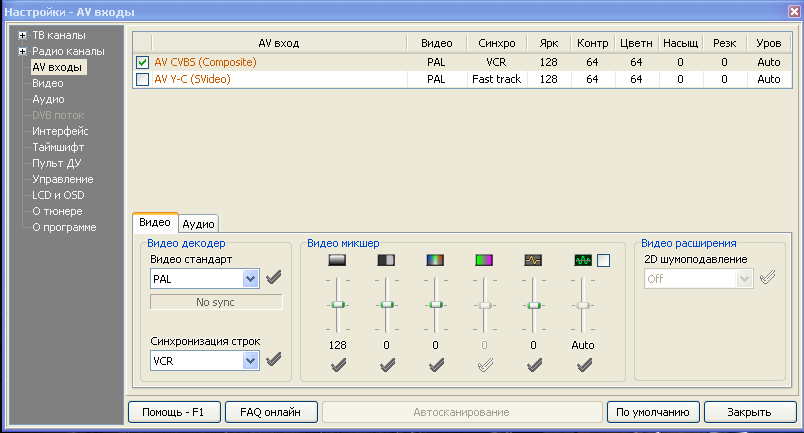Toggle the checkbox next to the signal level icon
The width and height of the screenshot is (804, 433).
pos(604,261)
